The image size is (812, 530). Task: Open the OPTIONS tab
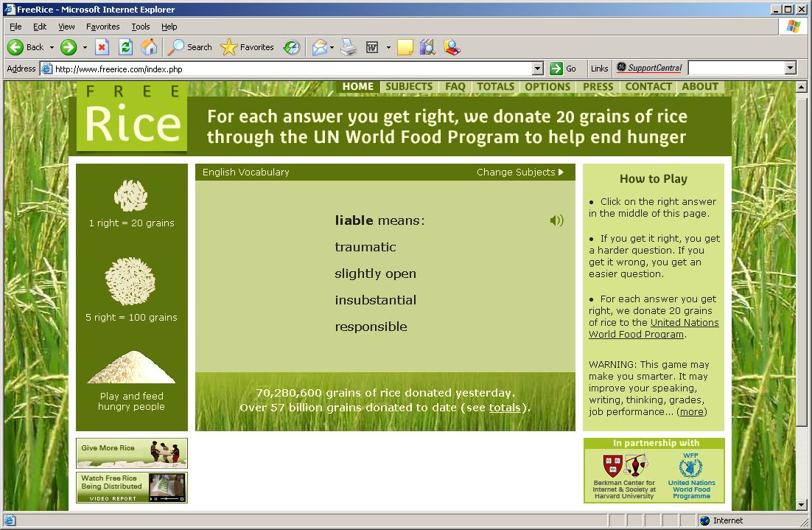coord(547,86)
